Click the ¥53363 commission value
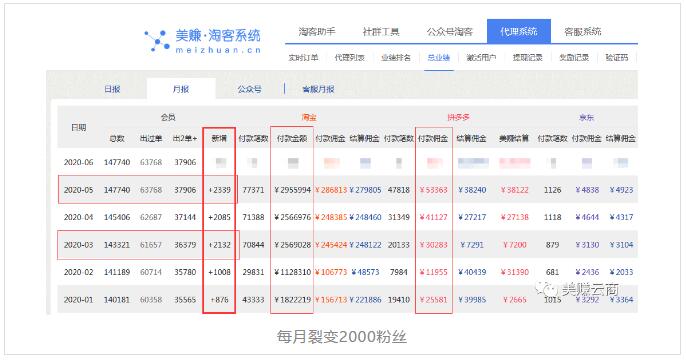Image resolution: width=686 pixels, height=360 pixels. [434, 190]
